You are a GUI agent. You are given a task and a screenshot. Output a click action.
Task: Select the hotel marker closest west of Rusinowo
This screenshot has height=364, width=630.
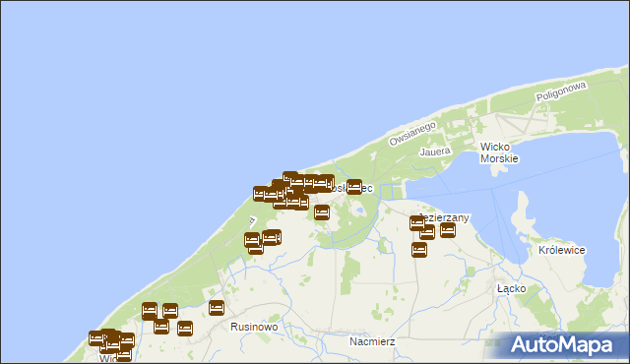(x=185, y=329)
